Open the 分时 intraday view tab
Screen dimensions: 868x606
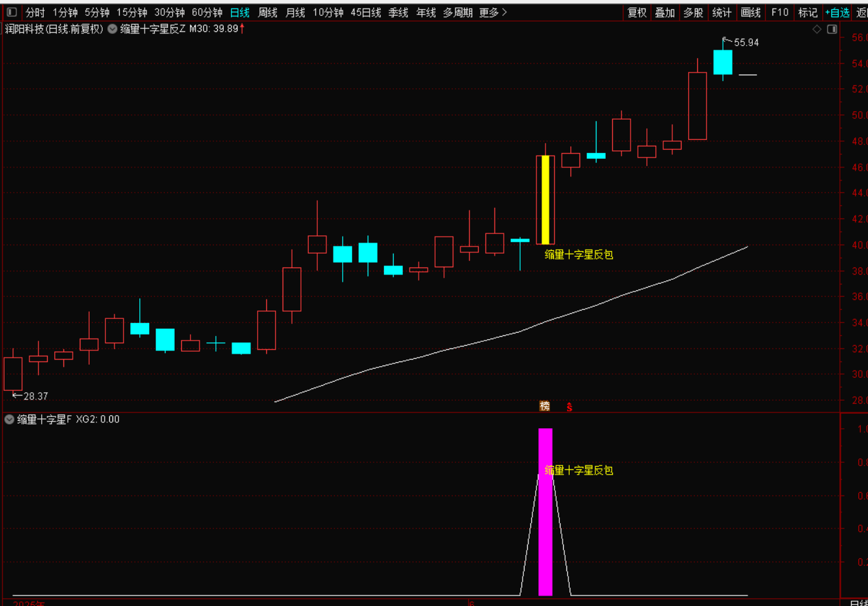click(x=35, y=12)
